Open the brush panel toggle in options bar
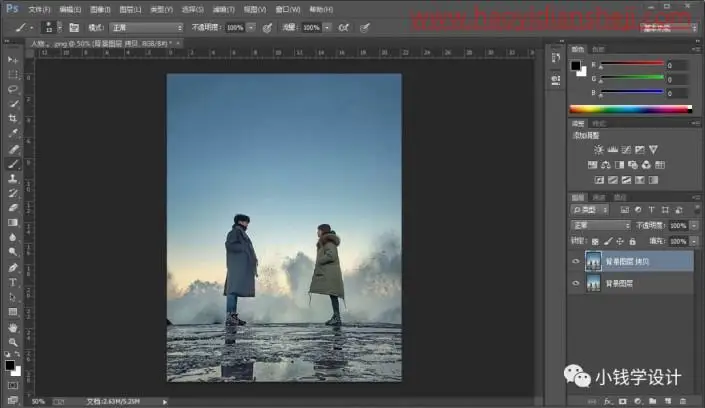Image resolution: width=705 pixels, height=408 pixels. point(74,27)
